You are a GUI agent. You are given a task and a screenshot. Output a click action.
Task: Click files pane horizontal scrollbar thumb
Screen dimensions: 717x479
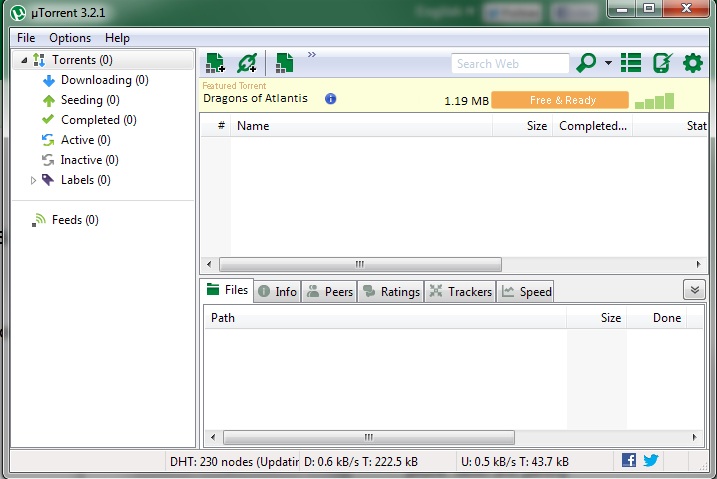click(x=369, y=437)
